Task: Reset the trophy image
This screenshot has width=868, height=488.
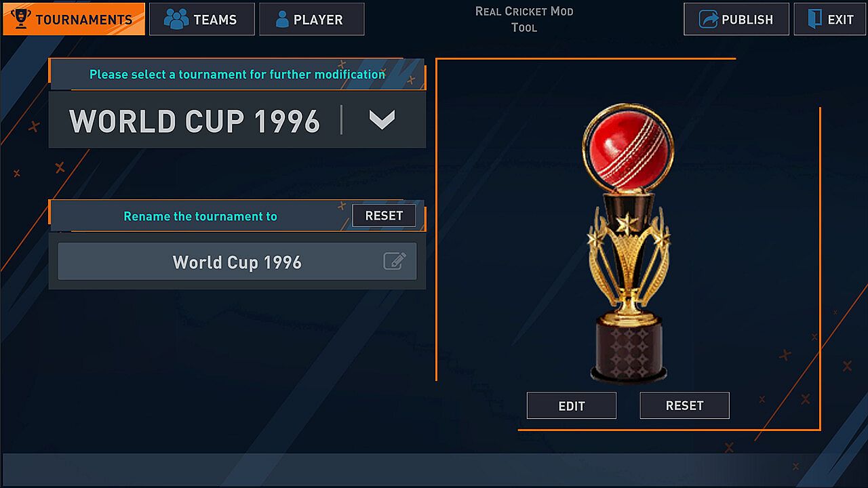Action: [684, 405]
